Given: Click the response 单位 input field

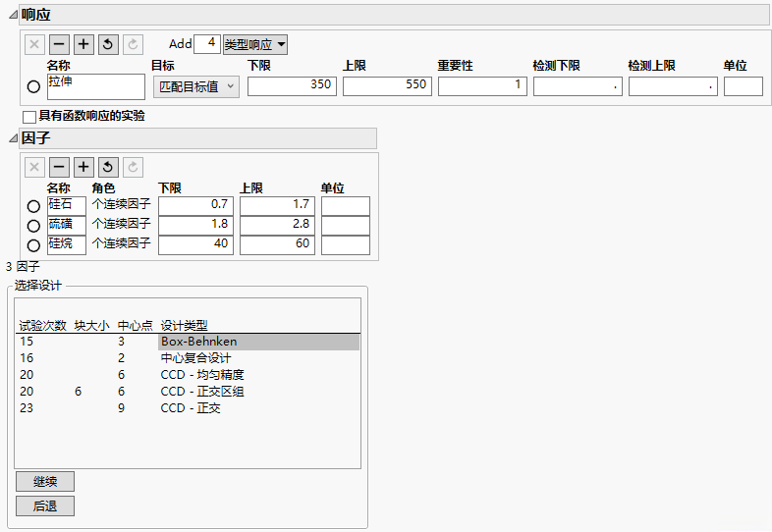Looking at the screenshot, I should click(744, 86).
